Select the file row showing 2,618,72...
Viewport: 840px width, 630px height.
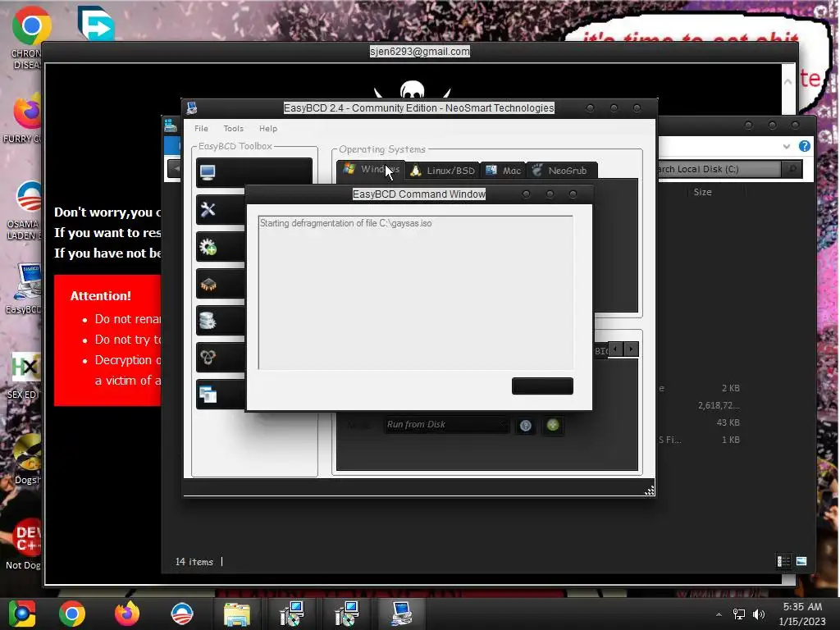click(x=699, y=405)
